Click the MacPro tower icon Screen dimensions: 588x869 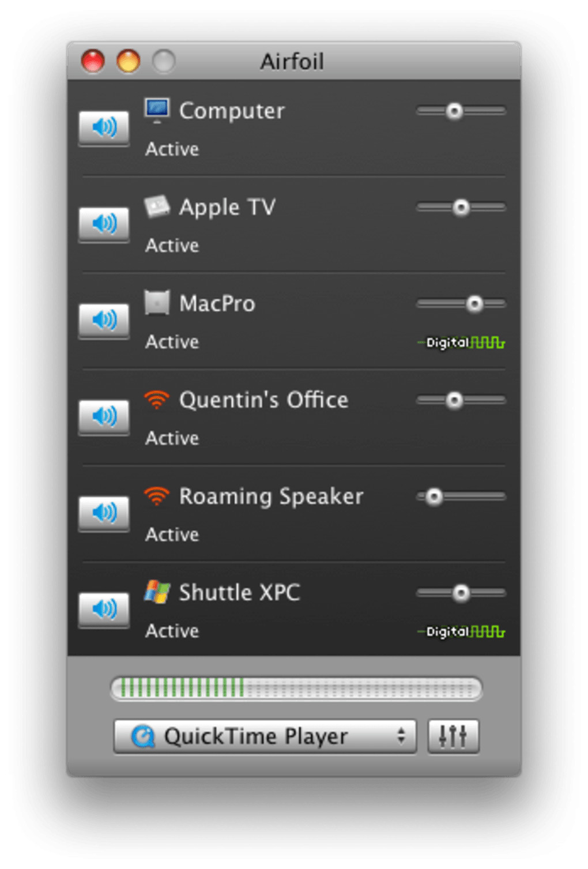[x=157, y=303]
